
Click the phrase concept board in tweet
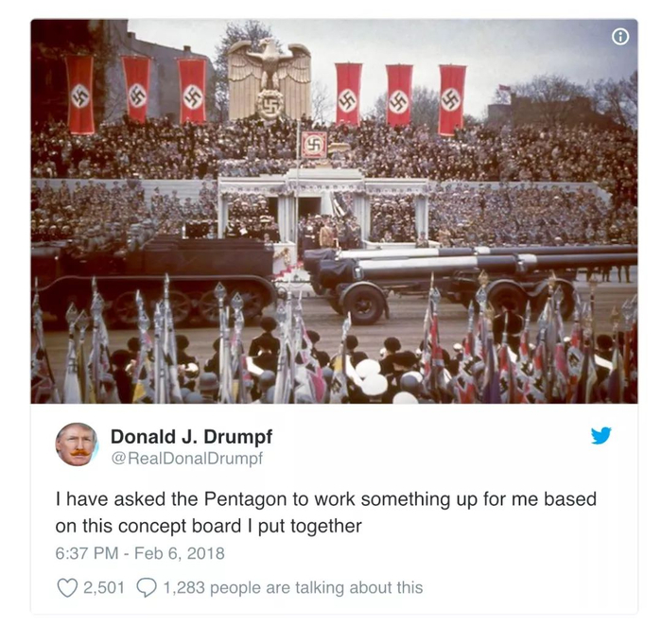tap(180, 526)
